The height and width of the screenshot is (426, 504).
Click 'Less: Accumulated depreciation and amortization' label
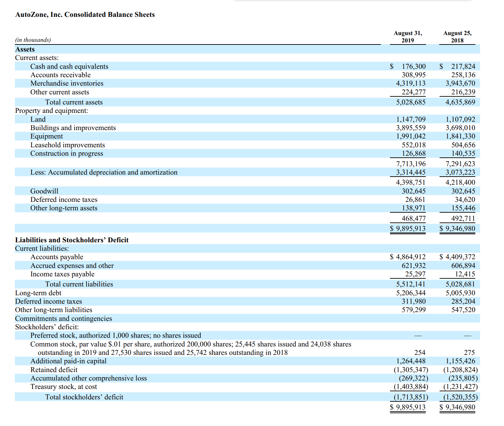click(x=104, y=172)
